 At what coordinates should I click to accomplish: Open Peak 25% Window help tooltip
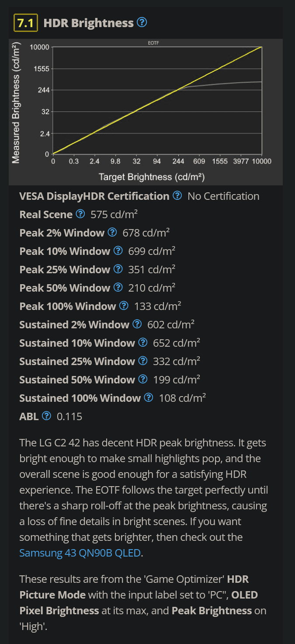coord(118,269)
